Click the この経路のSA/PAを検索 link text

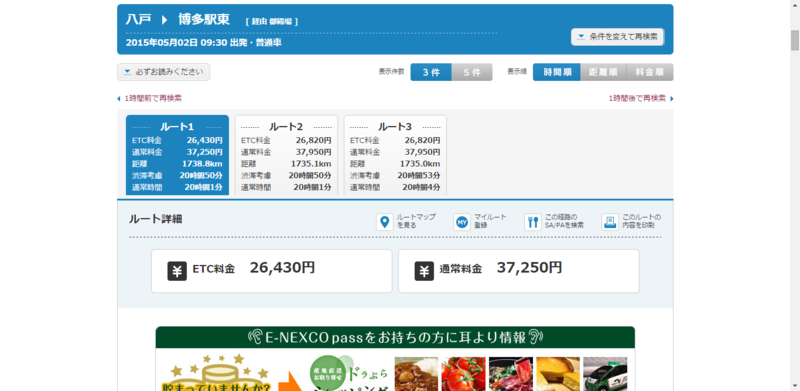tap(564, 221)
